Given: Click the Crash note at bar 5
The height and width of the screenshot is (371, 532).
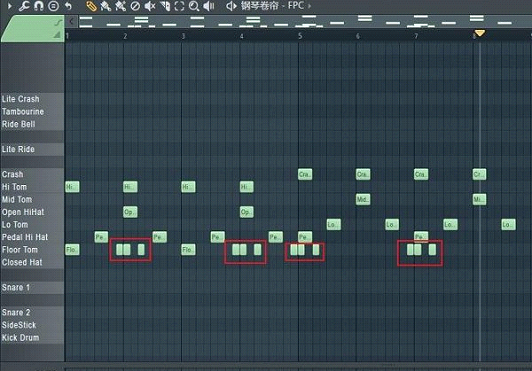Looking at the screenshot, I should (x=305, y=174).
